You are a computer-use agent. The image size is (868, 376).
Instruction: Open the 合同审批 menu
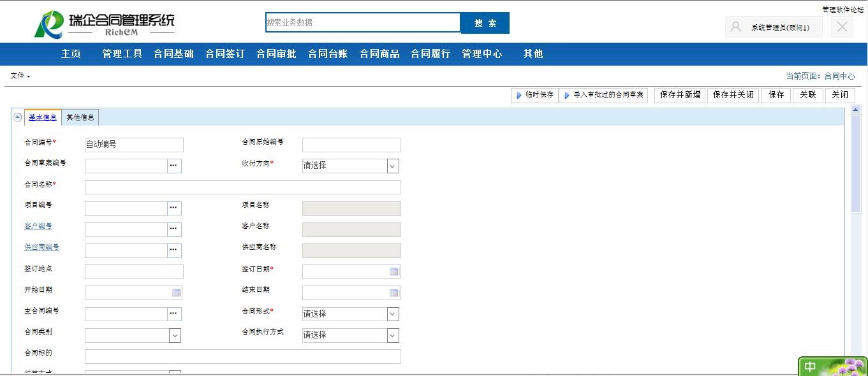276,54
